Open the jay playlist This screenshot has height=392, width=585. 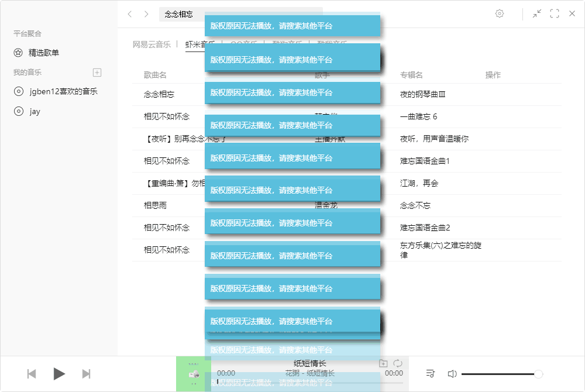(35, 111)
